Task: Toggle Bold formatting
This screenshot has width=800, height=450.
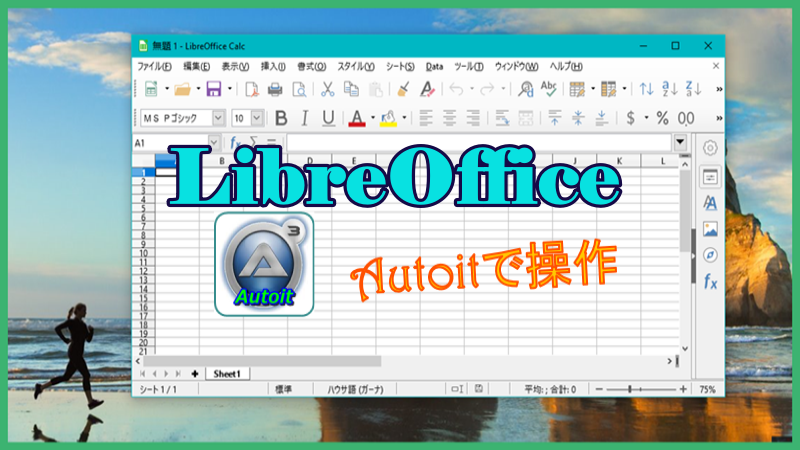Action: point(281,118)
